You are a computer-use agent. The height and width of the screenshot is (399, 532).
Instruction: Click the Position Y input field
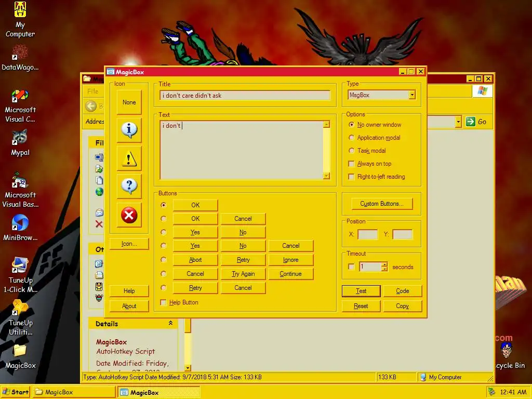(x=403, y=234)
